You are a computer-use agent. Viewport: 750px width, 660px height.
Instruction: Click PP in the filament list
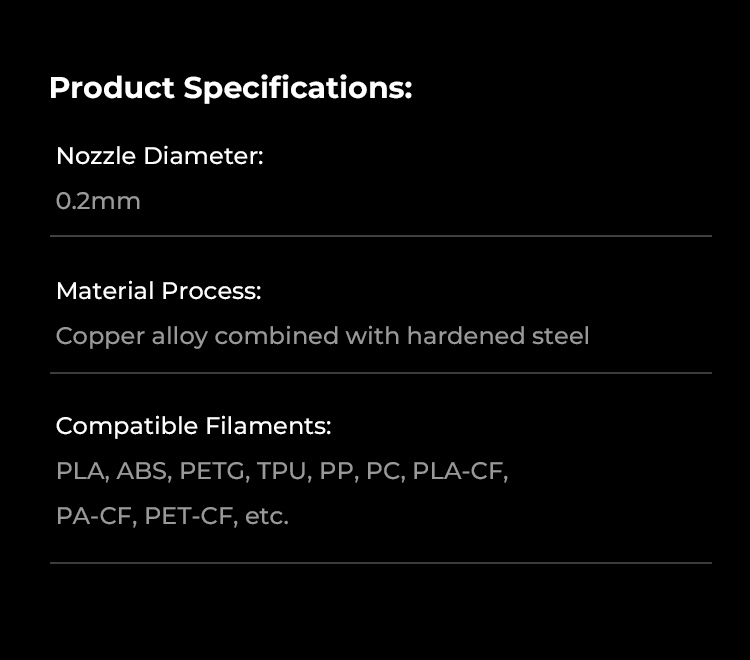pyautogui.click(x=336, y=471)
